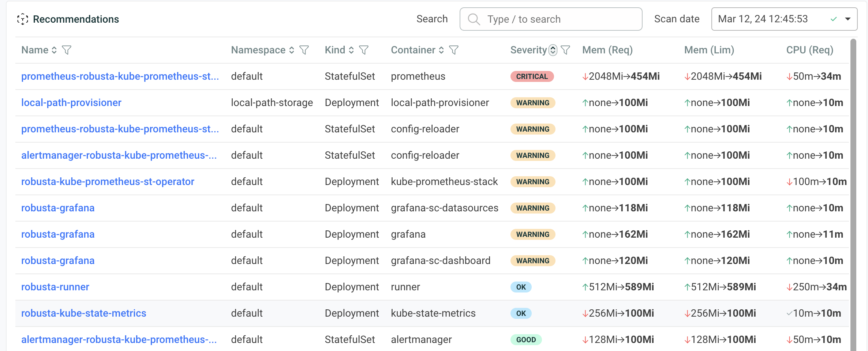The image size is (868, 351).
Task: Click the 10m→10m CPU value
Action: pyautogui.click(x=814, y=313)
